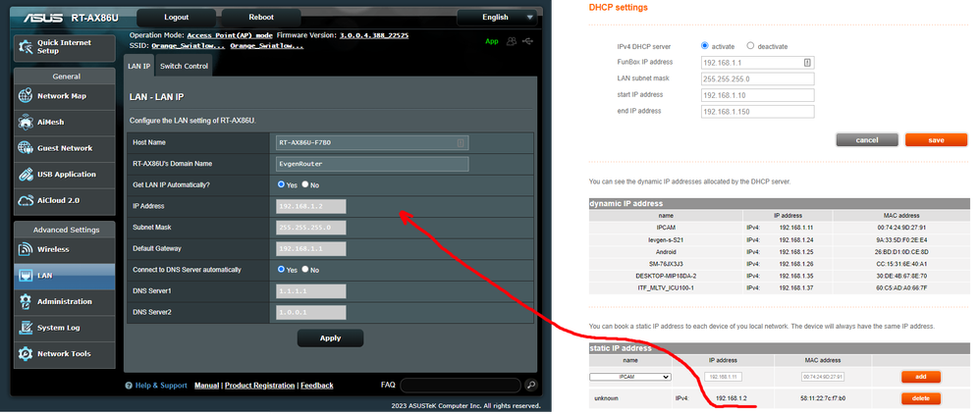This screenshot has width=980, height=414.
Task: Click the FunBox IP address field
Action: pos(758,63)
